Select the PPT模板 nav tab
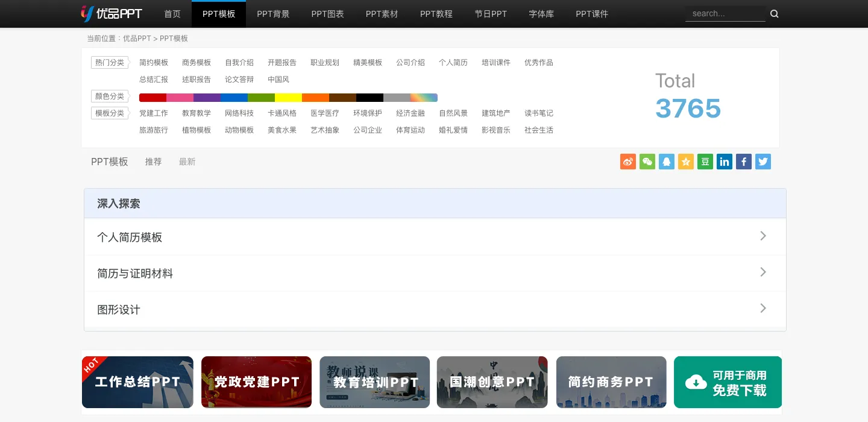This screenshot has height=422, width=868. 219,14
